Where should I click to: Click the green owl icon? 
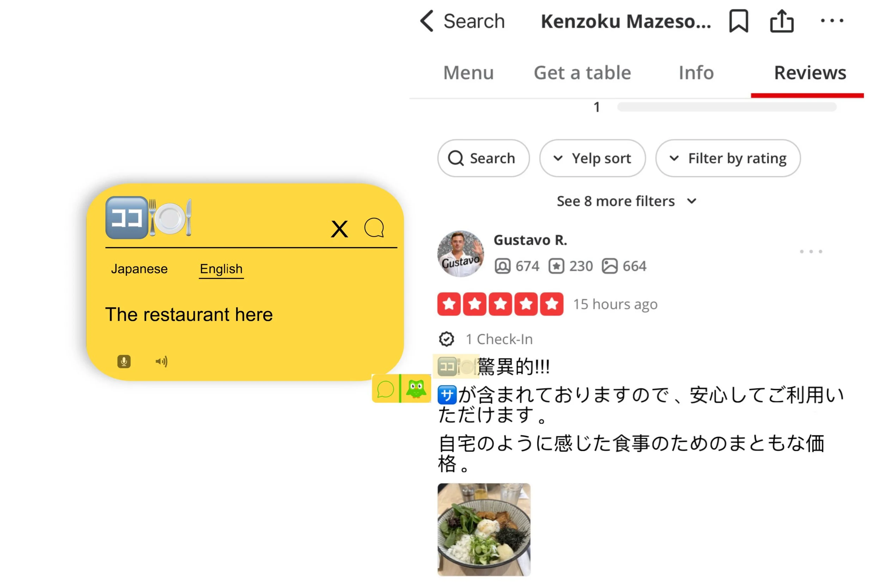point(416,389)
